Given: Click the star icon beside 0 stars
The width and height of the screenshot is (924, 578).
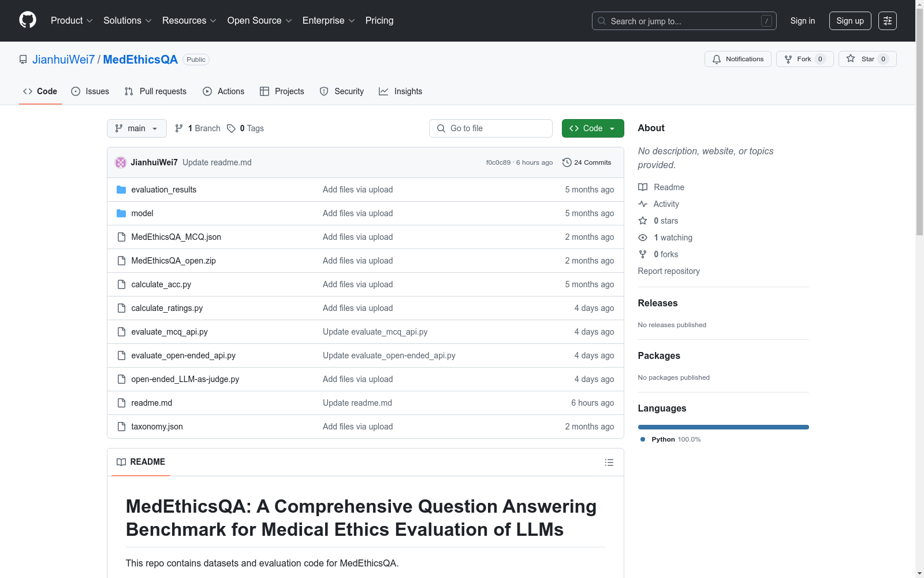Looking at the screenshot, I should click(643, 221).
